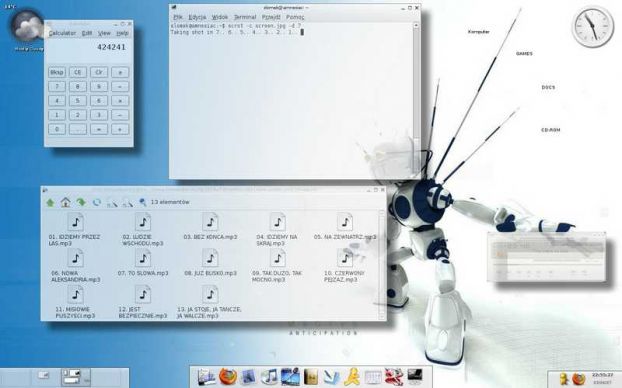This screenshot has height=388, width=622.
Task: Click the system tray clock time
Action: (x=602, y=375)
